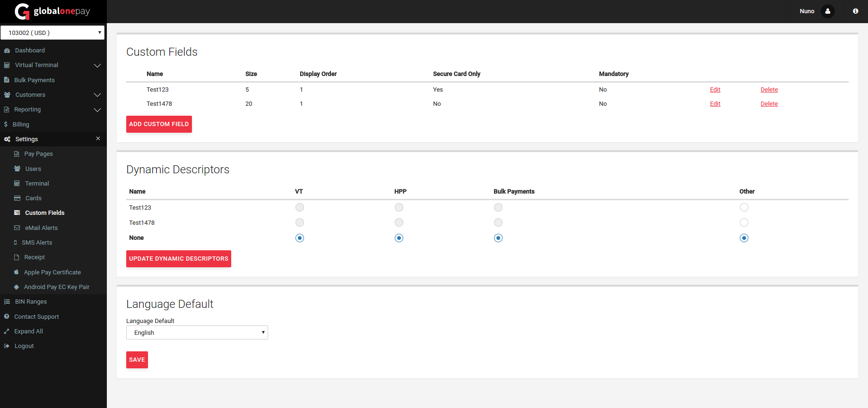Click the BIN Ranges list icon
Image resolution: width=868 pixels, height=408 pixels.
7,302
